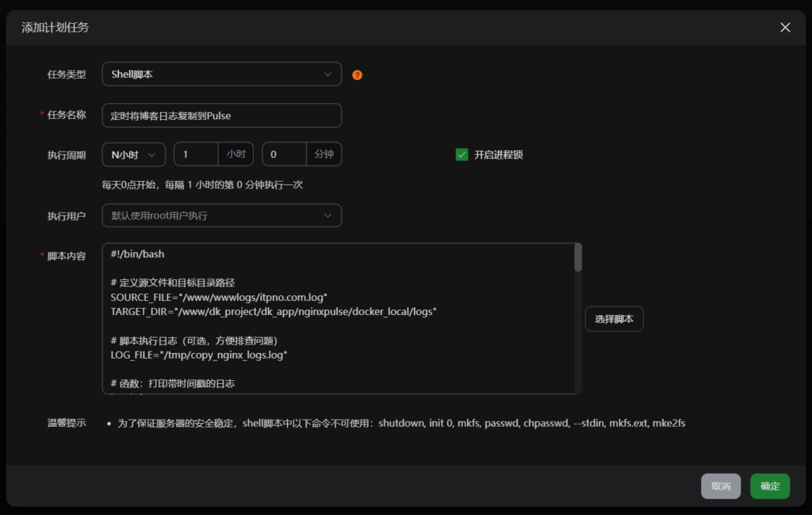Click the orange question mark help icon
The width and height of the screenshot is (812, 515).
click(x=357, y=75)
